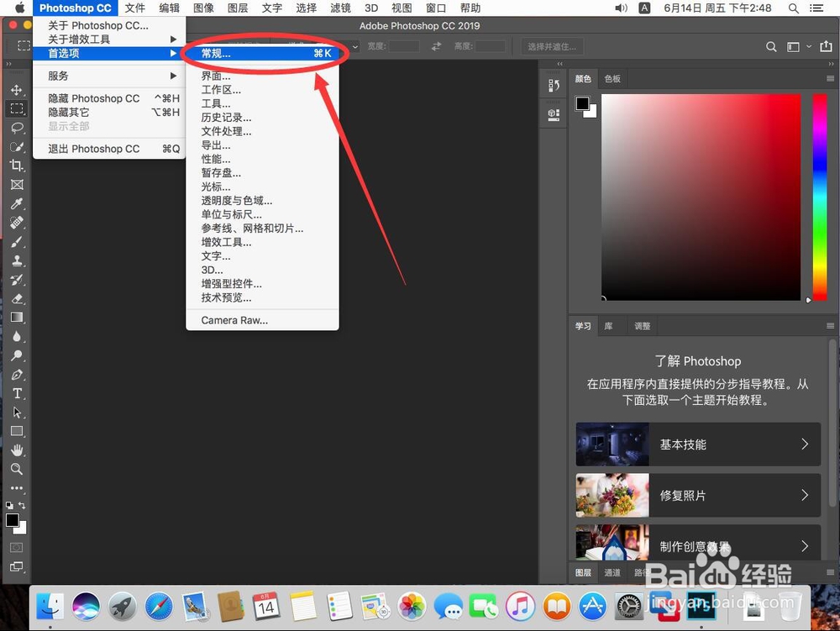Select the Eyedropper tool
Screen dimensions: 840x631
pyautogui.click(x=18, y=205)
